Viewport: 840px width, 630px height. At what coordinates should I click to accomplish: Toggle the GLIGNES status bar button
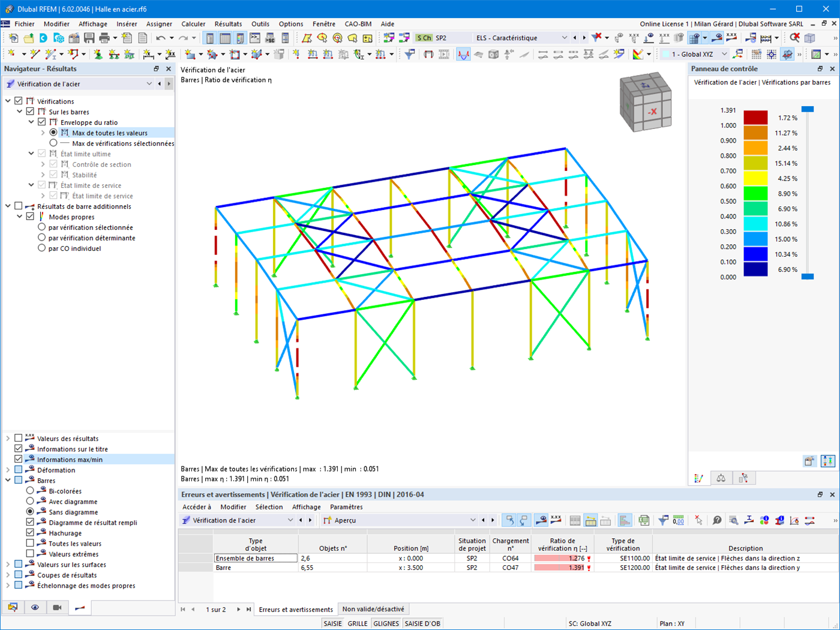tap(386, 623)
